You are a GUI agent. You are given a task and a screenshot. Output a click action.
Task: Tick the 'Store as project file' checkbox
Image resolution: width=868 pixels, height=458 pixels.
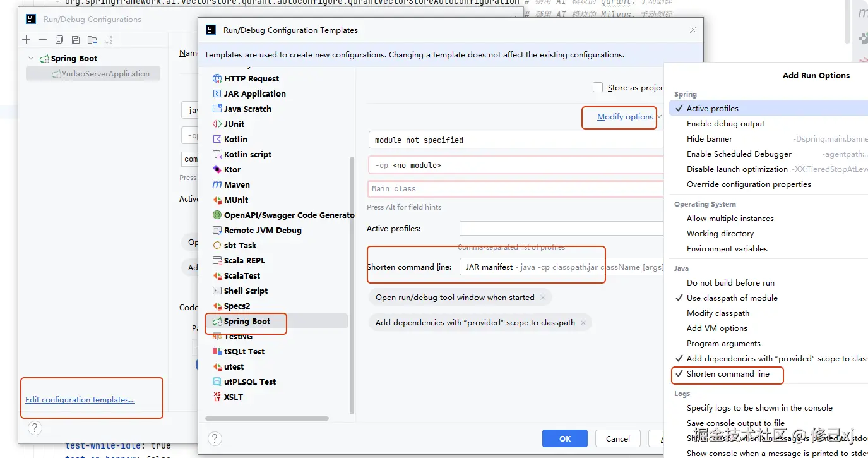(x=598, y=88)
